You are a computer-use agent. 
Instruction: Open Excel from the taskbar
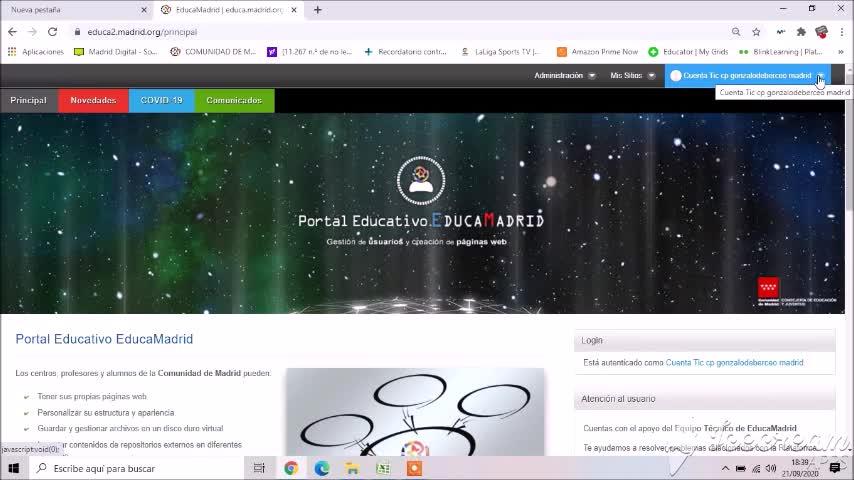coord(383,468)
